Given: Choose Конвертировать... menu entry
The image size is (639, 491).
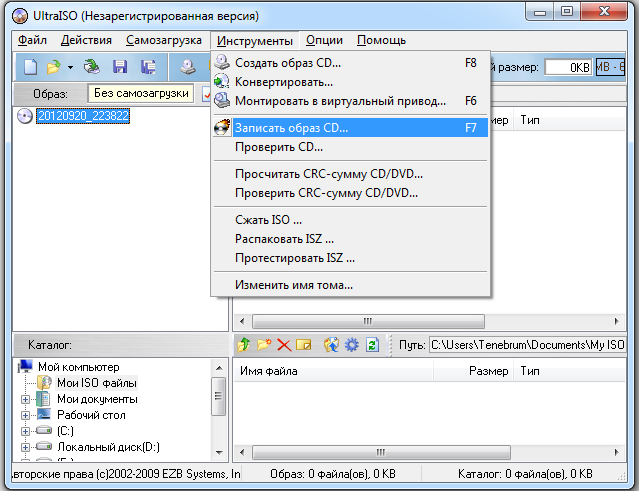Looking at the screenshot, I should pyautogui.click(x=350, y=82).
